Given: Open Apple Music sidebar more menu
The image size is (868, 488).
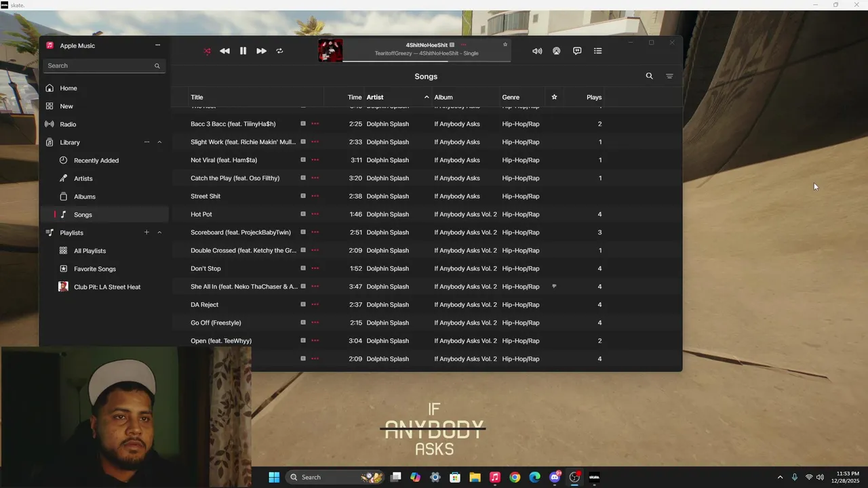Looking at the screenshot, I should (x=157, y=45).
